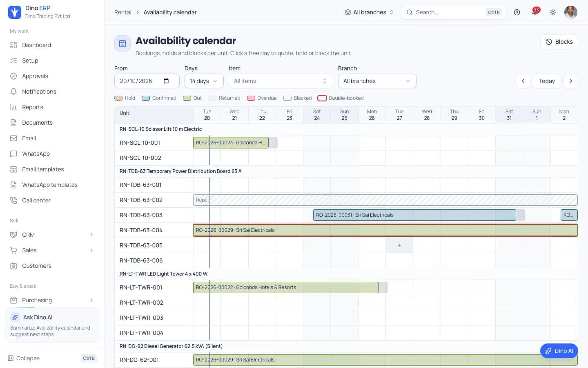Go to next date range arrow
Screen dimensions: 588x368
tap(571, 81)
